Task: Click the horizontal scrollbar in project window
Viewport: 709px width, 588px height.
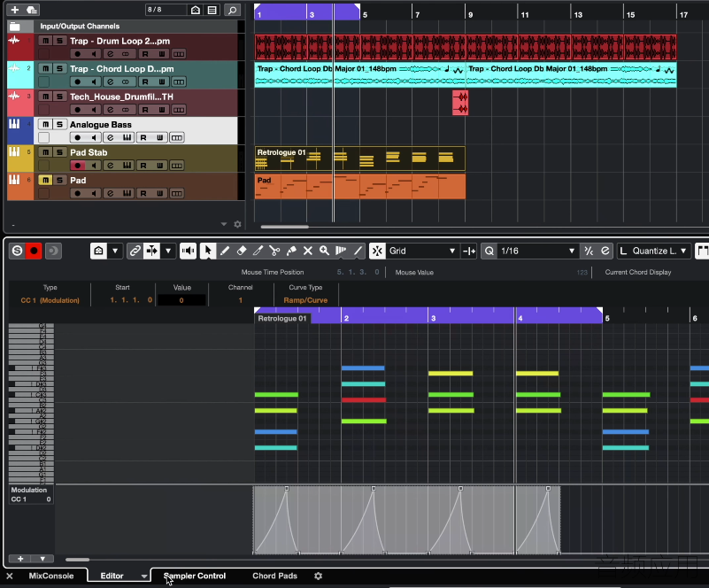Action: (x=285, y=227)
